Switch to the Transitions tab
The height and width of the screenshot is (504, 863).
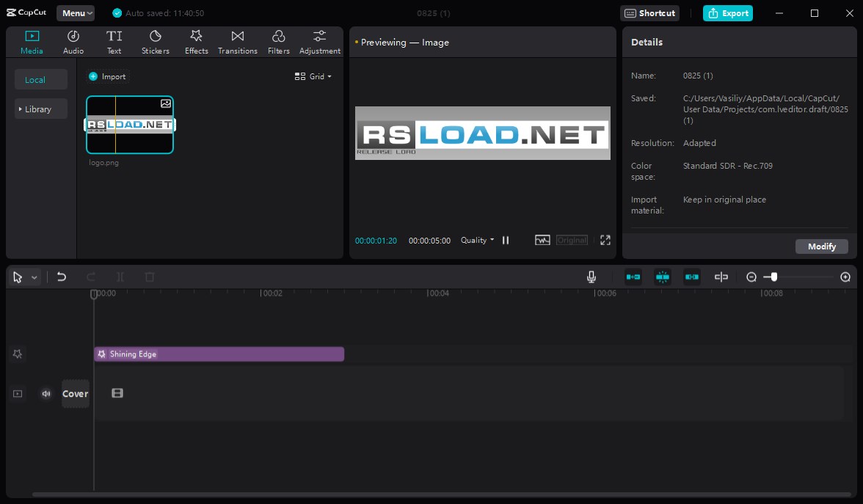point(238,43)
